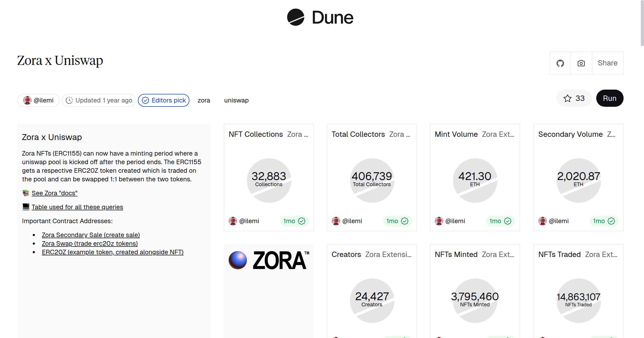Open Table used for all these queries

77,207
